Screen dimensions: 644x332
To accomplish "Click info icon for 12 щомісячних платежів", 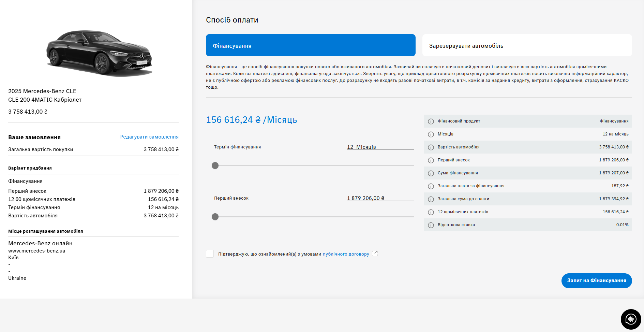I will tap(431, 212).
